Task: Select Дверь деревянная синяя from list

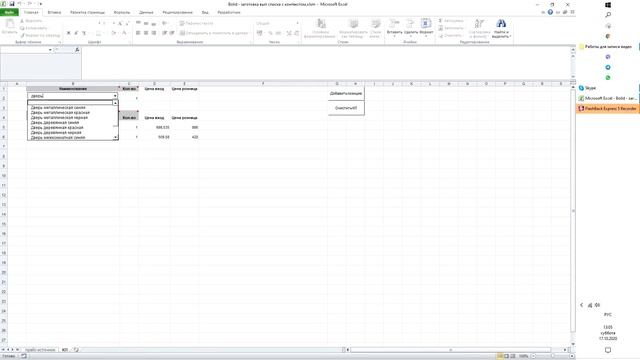Action: pyautogui.click(x=55, y=122)
